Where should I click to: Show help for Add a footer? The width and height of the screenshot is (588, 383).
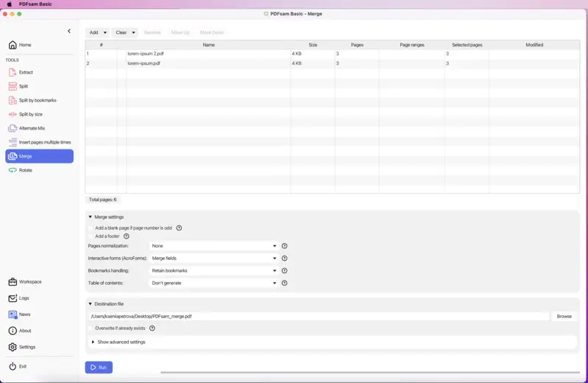click(x=127, y=236)
